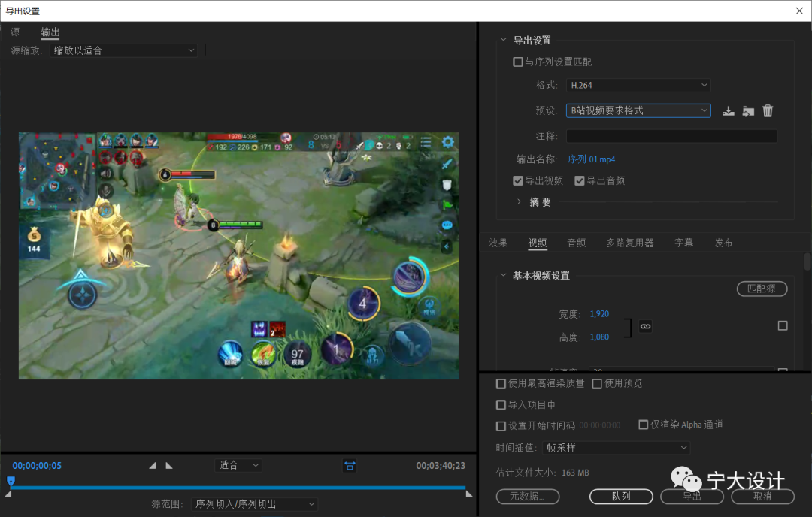
Task: Click the save preset icon
Action: (728, 110)
